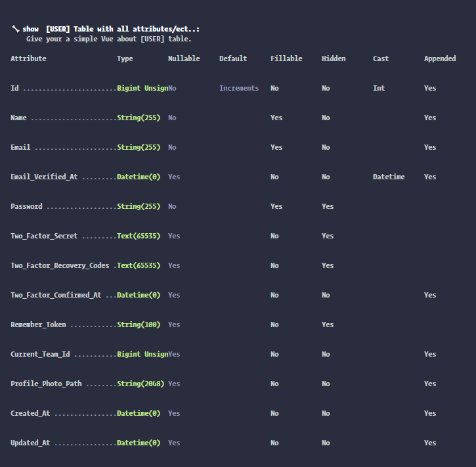The image size is (476, 467).
Task: Click 'String(100)' type in Remember_Token row
Action: tap(139, 324)
